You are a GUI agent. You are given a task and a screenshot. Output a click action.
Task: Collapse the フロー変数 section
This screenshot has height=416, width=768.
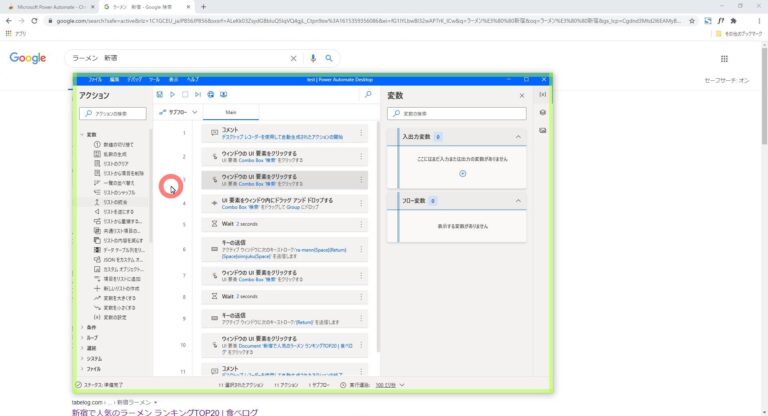[518, 201]
